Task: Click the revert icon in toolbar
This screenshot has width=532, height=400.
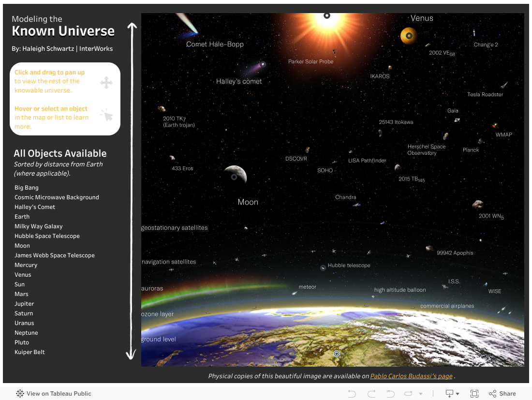Action: 390,394
